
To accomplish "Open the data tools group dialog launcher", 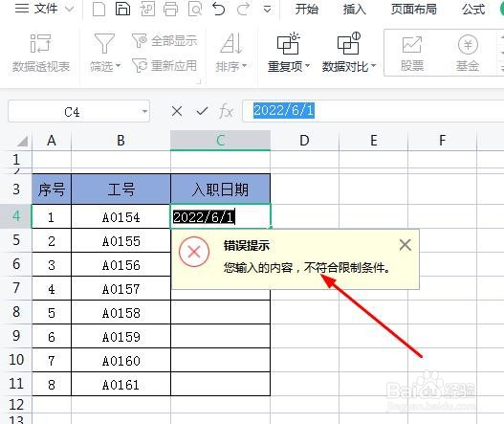I will pyautogui.click(x=199, y=82).
